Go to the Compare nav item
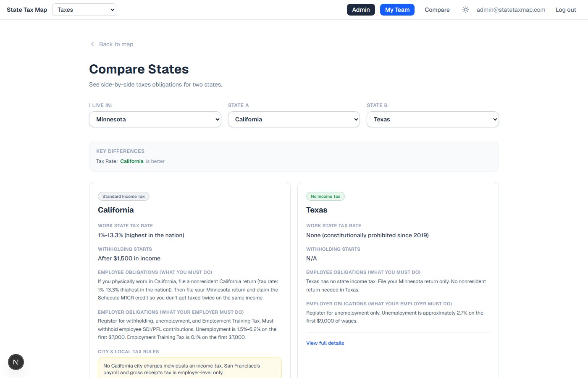Viewport: 588px width, 378px height. tap(437, 10)
